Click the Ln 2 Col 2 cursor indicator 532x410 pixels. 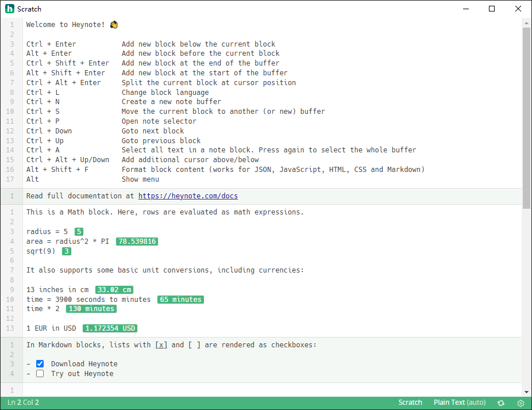point(24,403)
